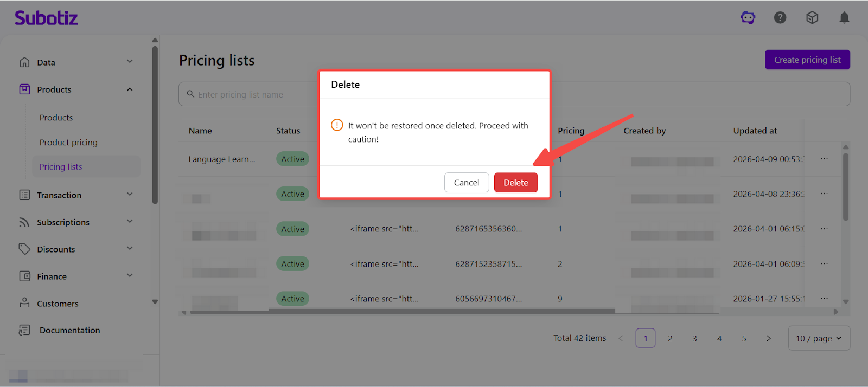Click the next page arrow
Viewport: 868px width, 387px height.
coord(768,338)
